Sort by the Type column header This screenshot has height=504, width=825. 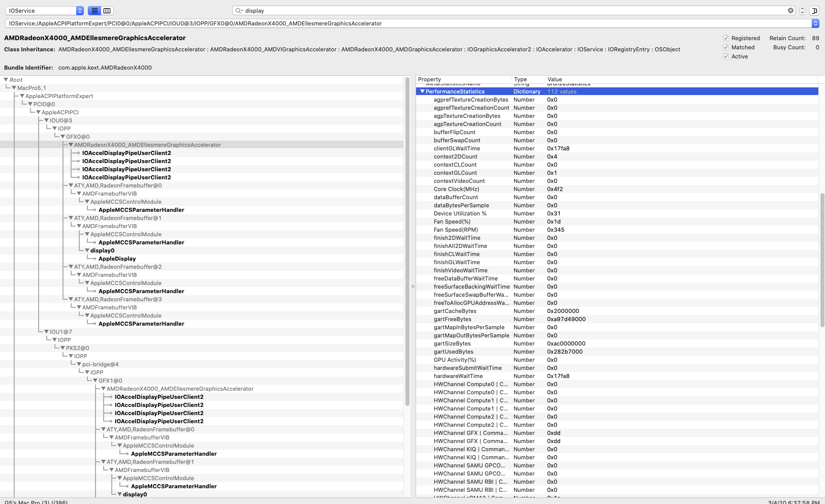pos(527,79)
